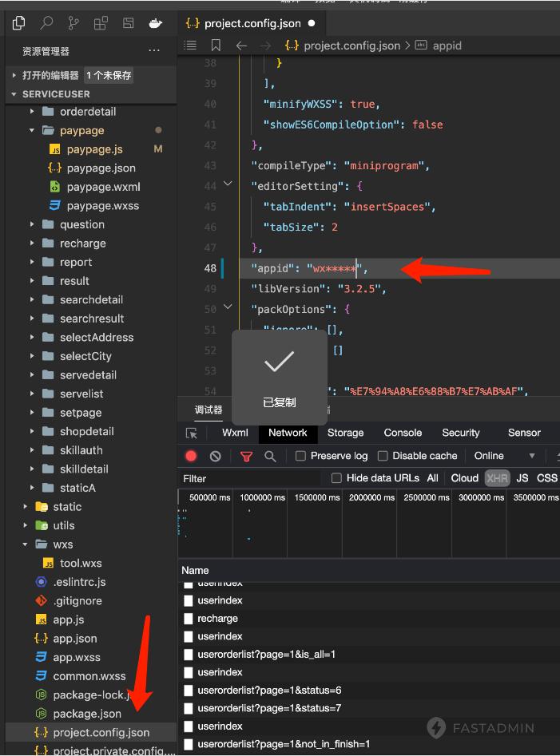
Task: Open the search panel in the sidebar
Action: point(46,23)
